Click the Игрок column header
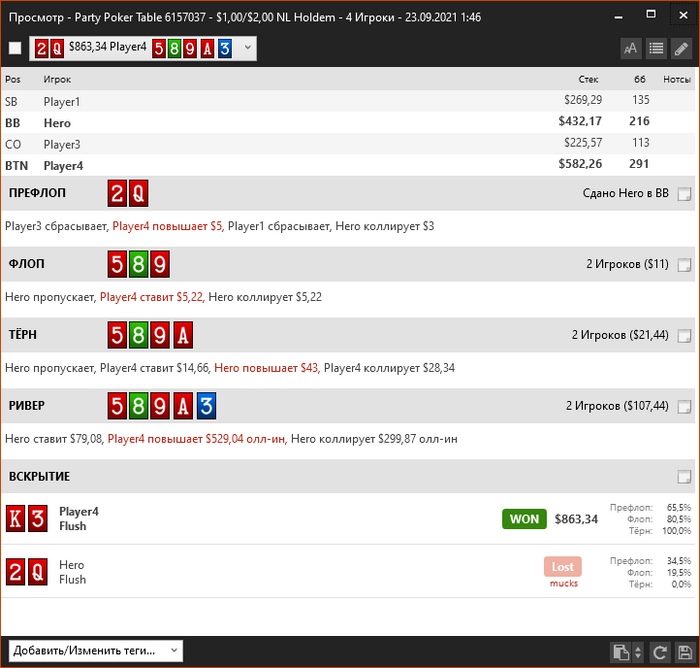The height and width of the screenshot is (668, 700). click(x=57, y=79)
